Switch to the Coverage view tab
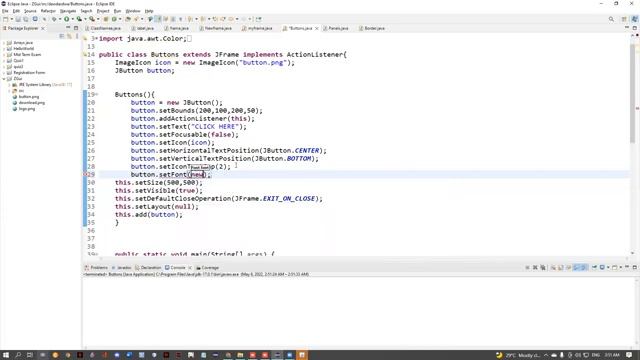This screenshot has height=360, width=640. (x=208, y=268)
